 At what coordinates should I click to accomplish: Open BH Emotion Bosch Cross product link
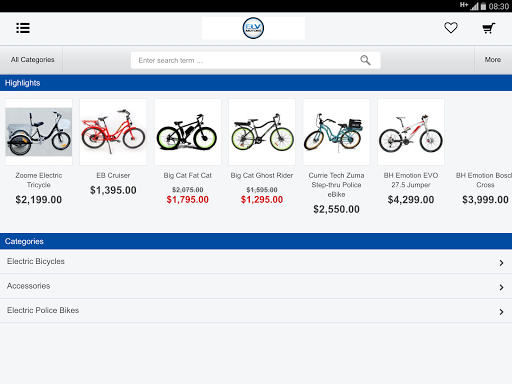484,180
